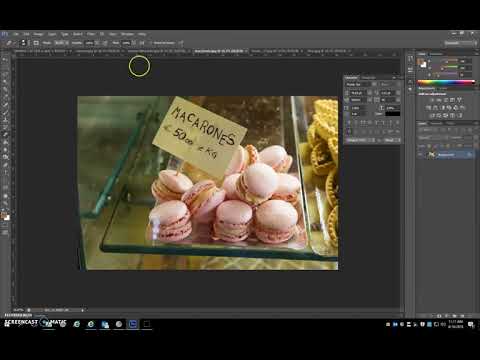Open the Mode dropdown in options bar
Screen dimensions: 480x360
point(61,43)
